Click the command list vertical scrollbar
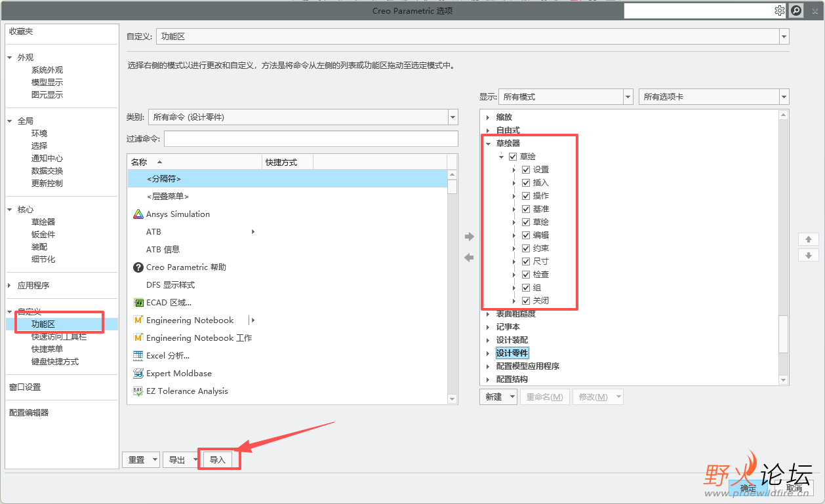 pos(453,287)
